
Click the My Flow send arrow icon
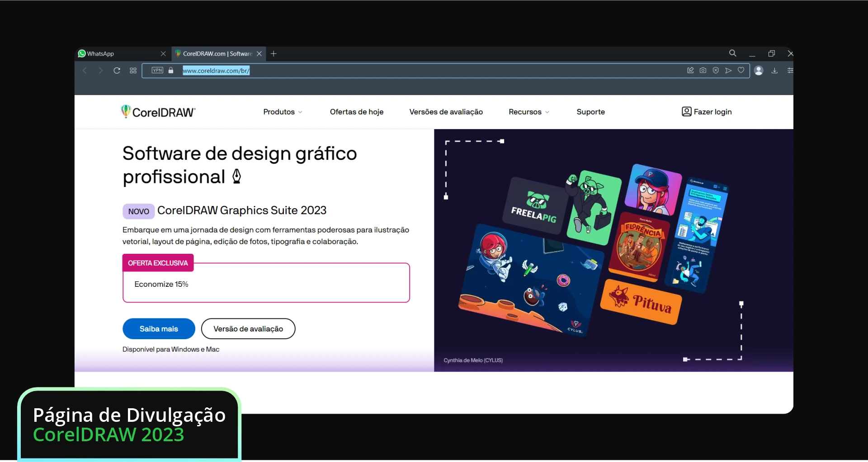728,70
